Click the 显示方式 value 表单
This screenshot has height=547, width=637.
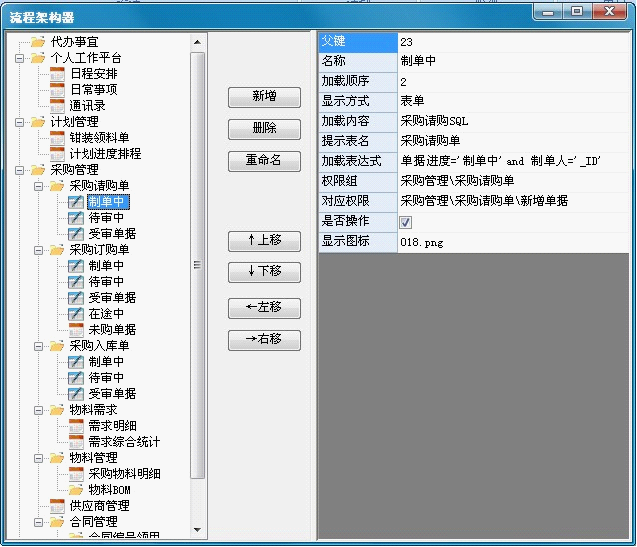(514, 102)
